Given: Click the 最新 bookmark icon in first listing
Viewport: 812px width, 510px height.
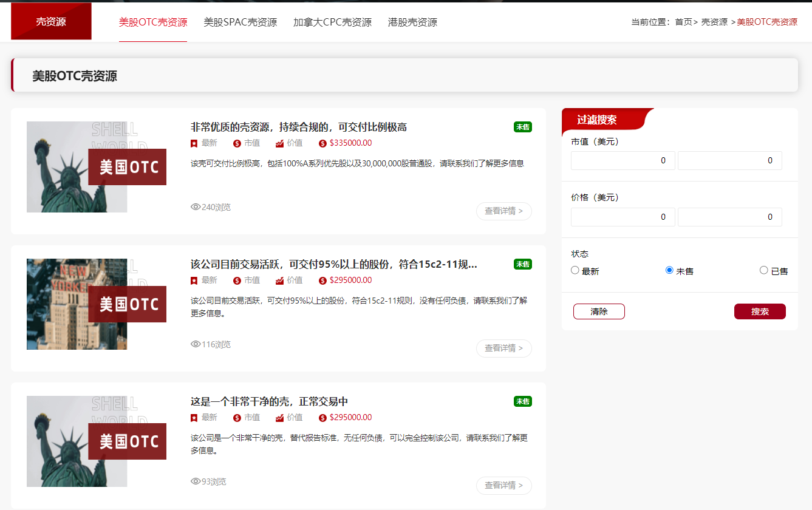Looking at the screenshot, I should 194,143.
